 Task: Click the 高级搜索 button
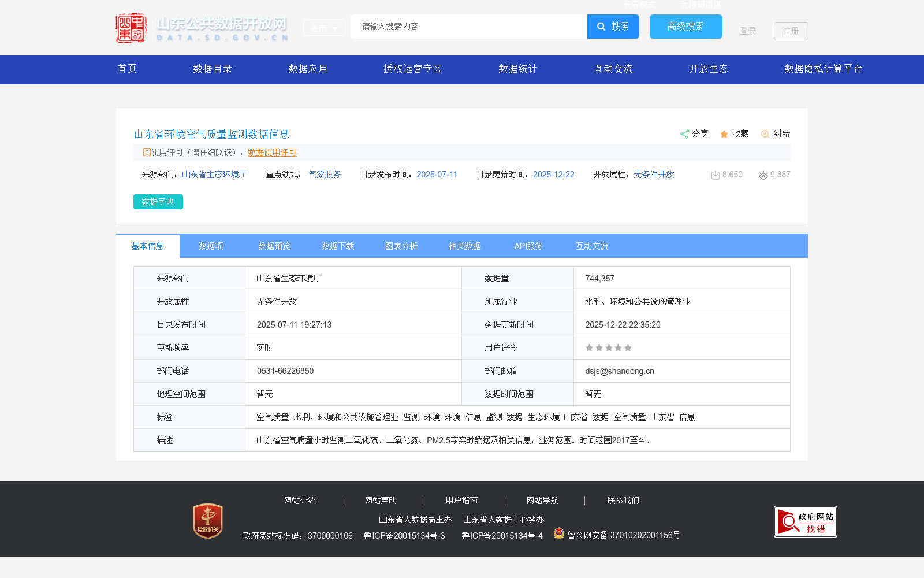[685, 27]
